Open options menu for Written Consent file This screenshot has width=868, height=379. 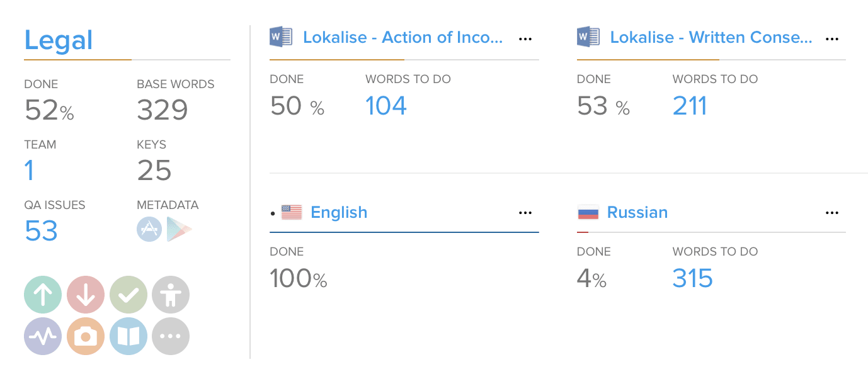(832, 39)
